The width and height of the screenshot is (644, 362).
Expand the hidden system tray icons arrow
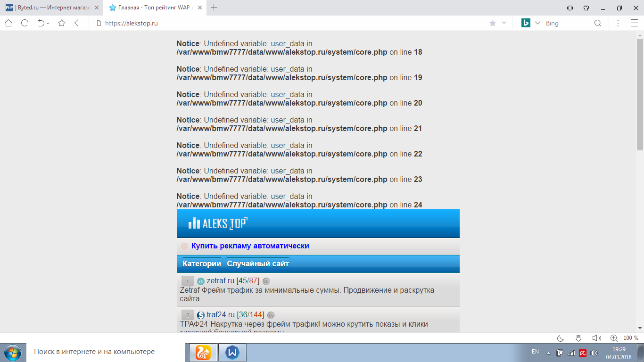pos(548,353)
